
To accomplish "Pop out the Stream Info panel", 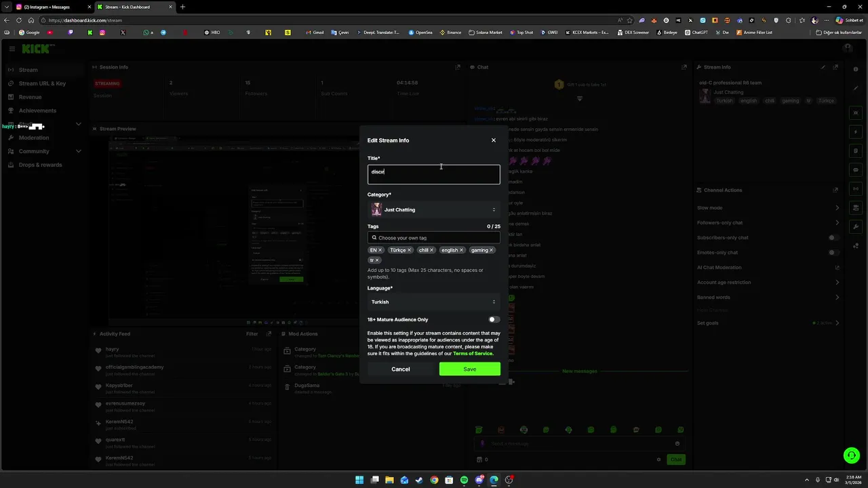I will click(x=835, y=67).
